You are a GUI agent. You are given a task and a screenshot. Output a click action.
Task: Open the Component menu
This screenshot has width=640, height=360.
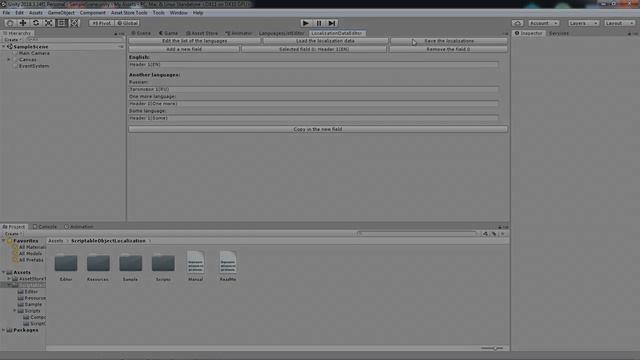[x=93, y=13]
